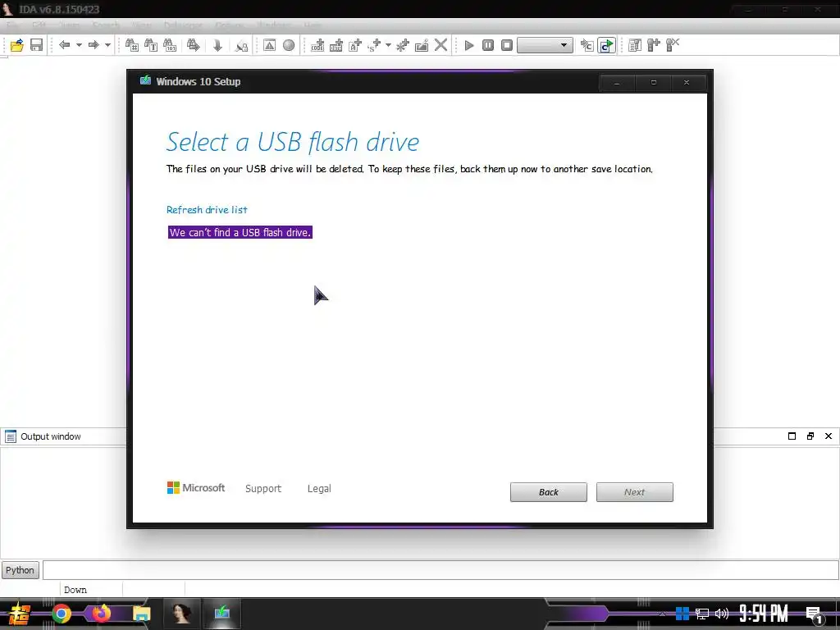
Task: Jump forward with the right arrow icon
Action: [x=94, y=45]
